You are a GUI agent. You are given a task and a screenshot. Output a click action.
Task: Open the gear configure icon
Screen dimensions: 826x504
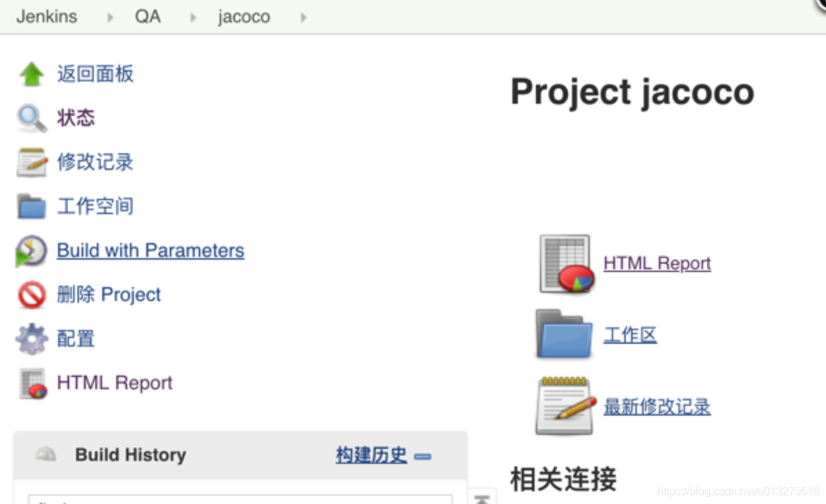tap(32, 338)
